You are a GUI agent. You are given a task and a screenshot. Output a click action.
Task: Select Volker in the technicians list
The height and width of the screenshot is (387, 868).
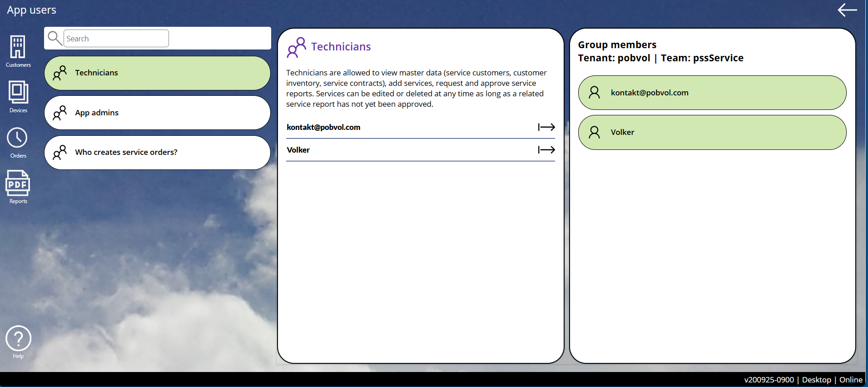(x=298, y=150)
